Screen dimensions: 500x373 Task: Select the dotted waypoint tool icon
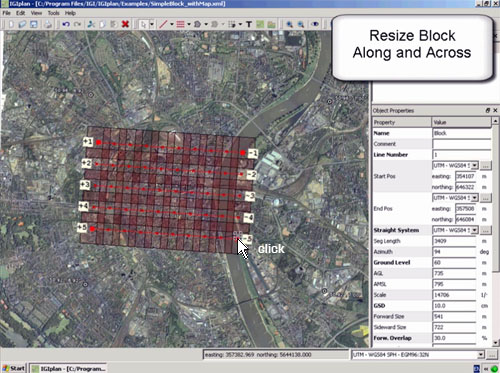[x=232, y=24]
